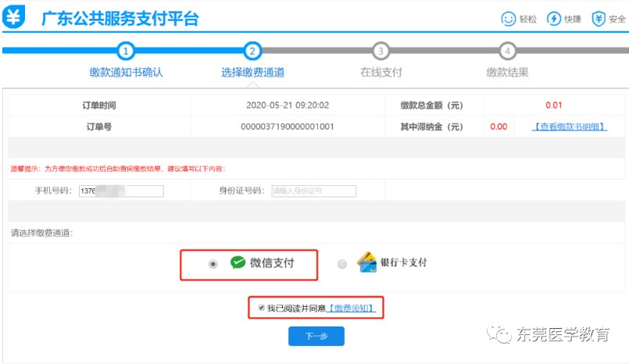Click the 身份证号码 input field
This screenshot has height=364, width=629.
(x=313, y=191)
